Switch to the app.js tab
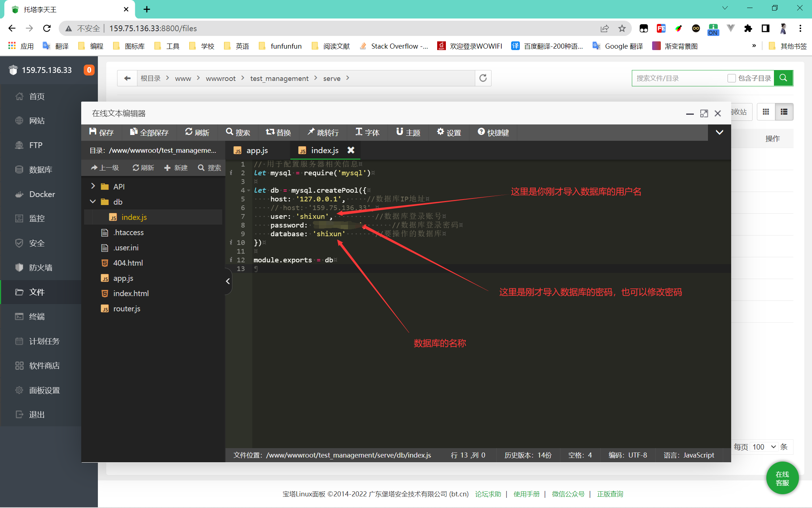Image resolution: width=812 pixels, height=508 pixels. [x=257, y=150]
